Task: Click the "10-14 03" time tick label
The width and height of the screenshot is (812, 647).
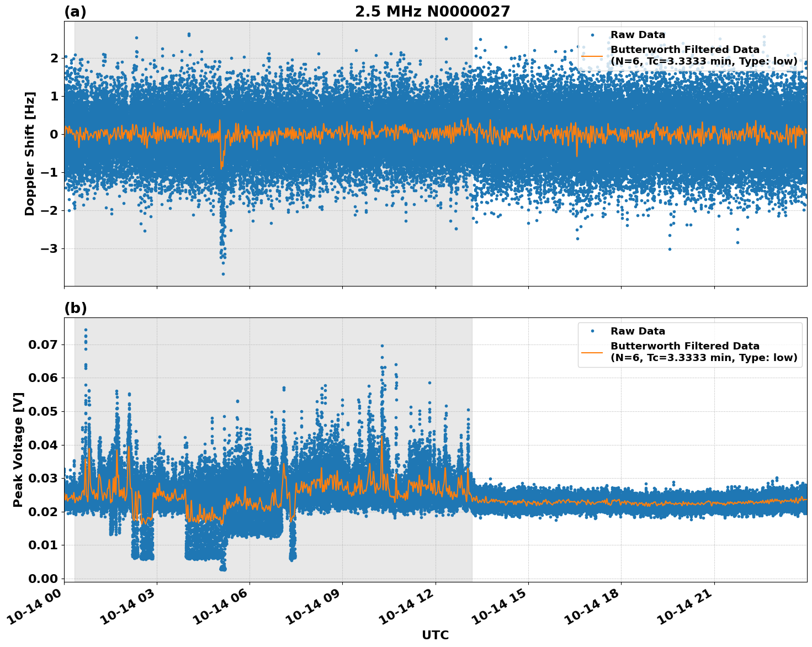Action: point(129,610)
